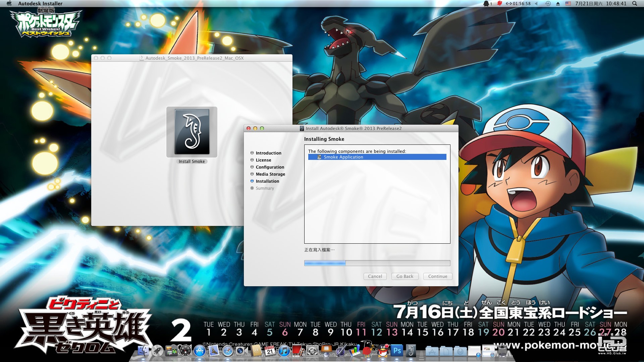Click the 正在寫入檔案 status text
The width and height of the screenshot is (644, 362).
319,250
